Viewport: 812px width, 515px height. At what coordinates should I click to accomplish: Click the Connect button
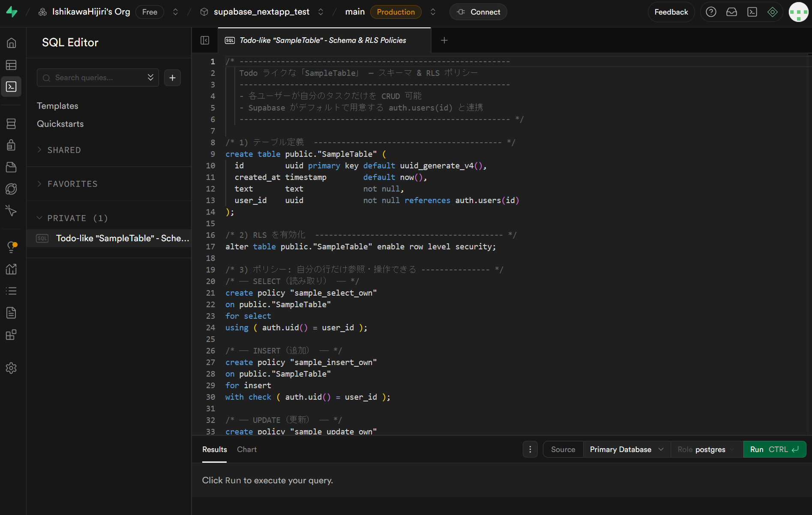(478, 12)
